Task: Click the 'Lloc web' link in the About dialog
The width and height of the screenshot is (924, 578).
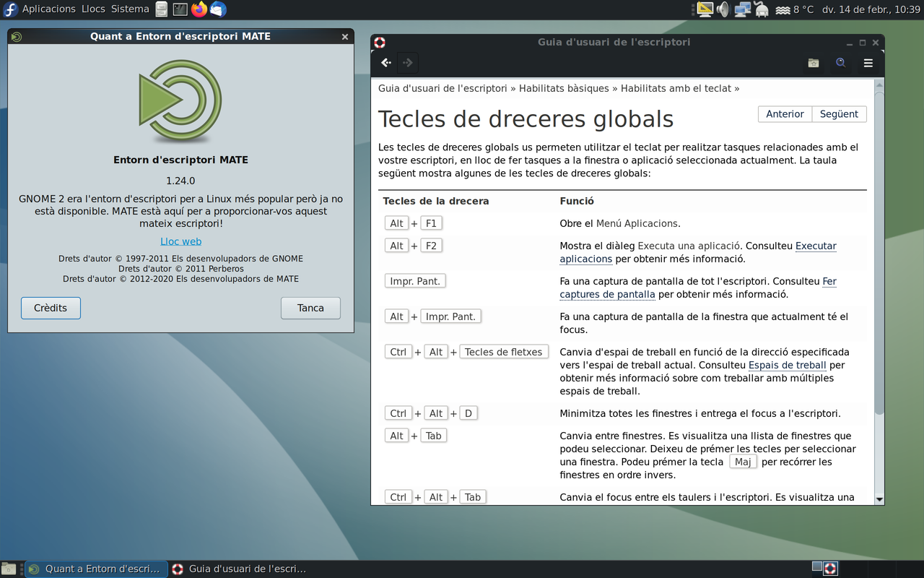Action: tap(180, 241)
